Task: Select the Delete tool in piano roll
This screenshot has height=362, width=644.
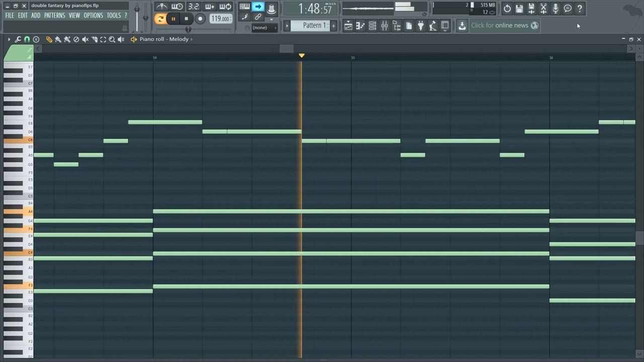Action: pos(76,39)
